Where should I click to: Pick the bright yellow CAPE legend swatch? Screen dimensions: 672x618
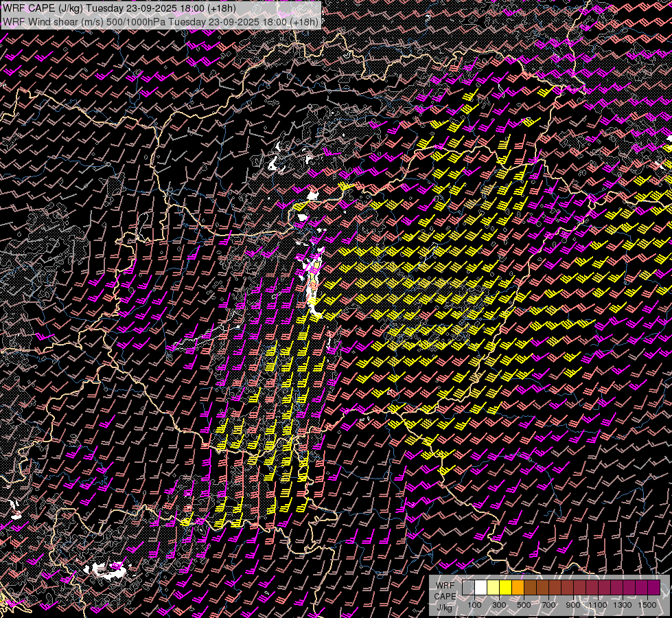[505, 588]
